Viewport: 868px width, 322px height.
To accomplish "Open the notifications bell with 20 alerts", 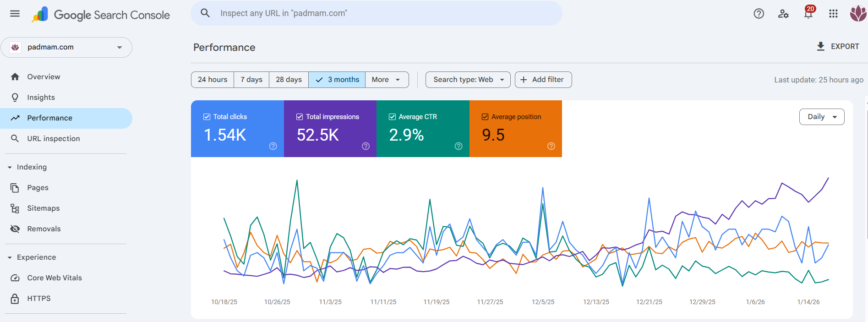I will [x=808, y=14].
